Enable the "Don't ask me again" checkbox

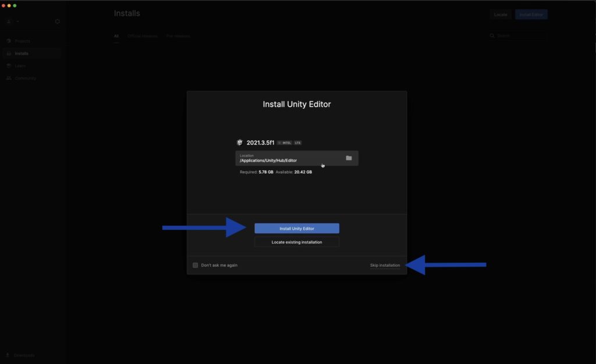(196, 265)
